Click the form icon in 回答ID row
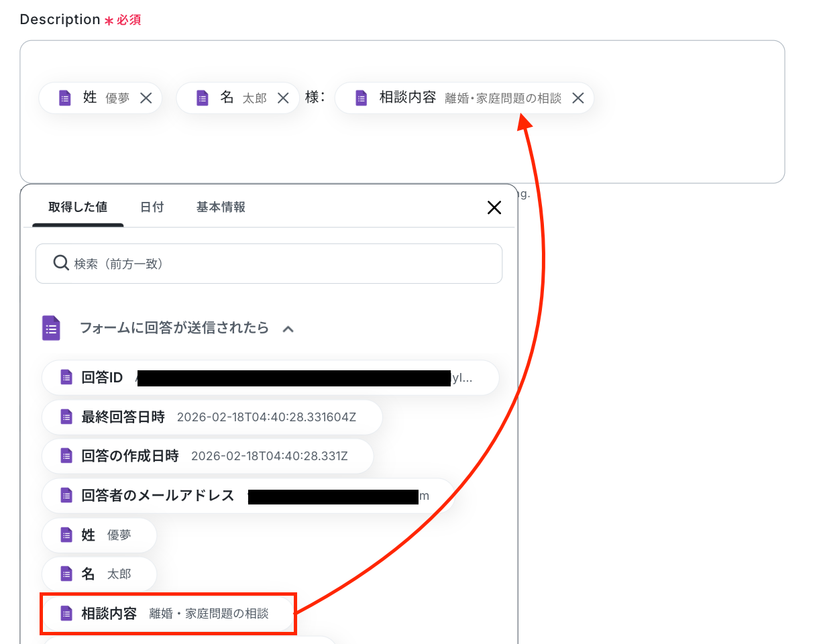This screenshot has width=825, height=644. (66, 378)
